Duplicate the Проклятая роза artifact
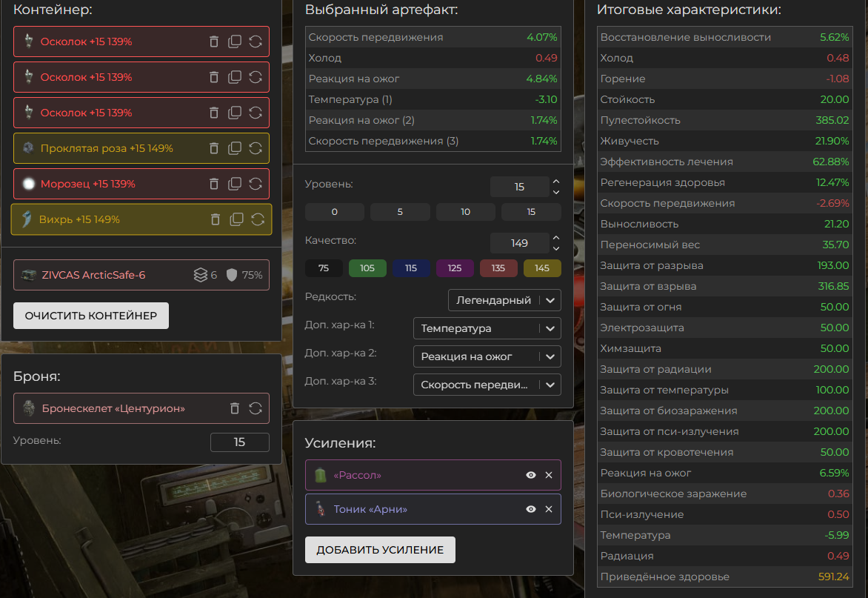The width and height of the screenshot is (868, 598). pyautogui.click(x=235, y=148)
